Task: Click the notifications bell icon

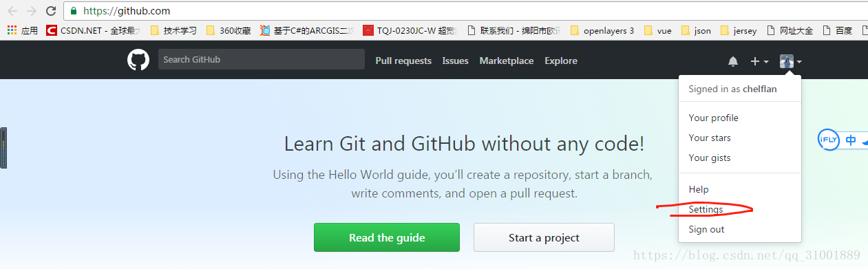Action: 733,61
